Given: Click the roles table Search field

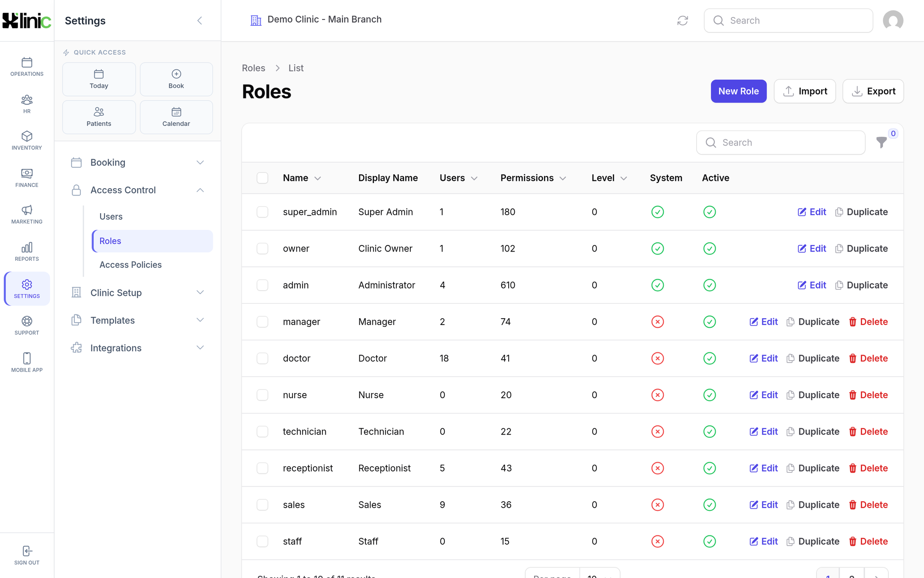Looking at the screenshot, I should click(x=781, y=142).
